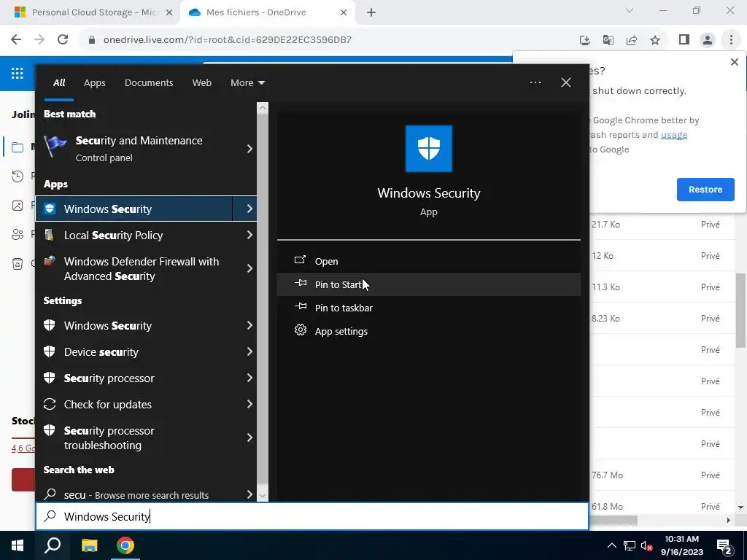The width and height of the screenshot is (747, 560).
Task: Expand Device security result arrow
Action: (x=249, y=351)
